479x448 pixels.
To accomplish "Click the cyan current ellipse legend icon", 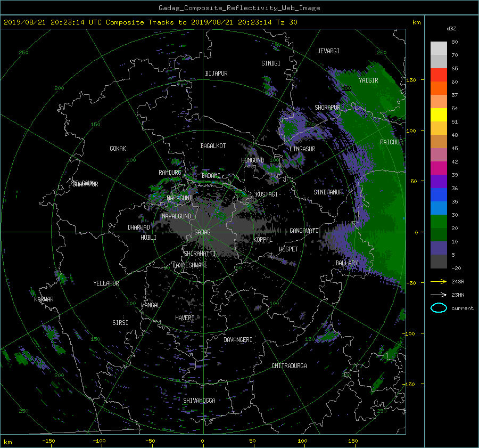I will [x=439, y=308].
